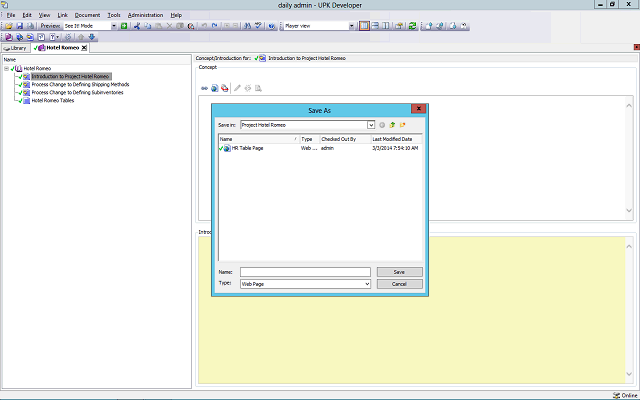
Task: Open the Edit menu
Action: 27,15
